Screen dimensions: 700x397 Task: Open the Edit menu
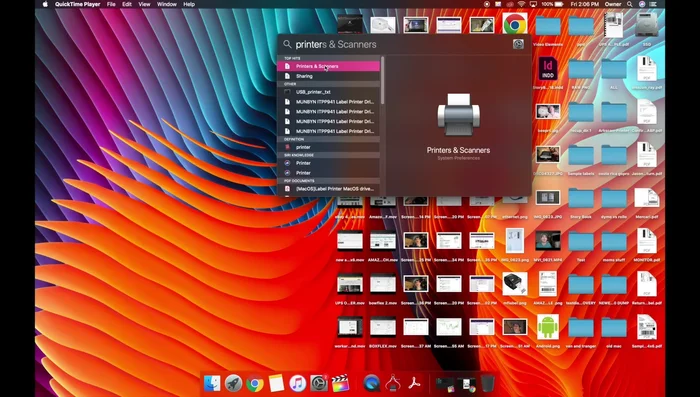pyautogui.click(x=127, y=4)
